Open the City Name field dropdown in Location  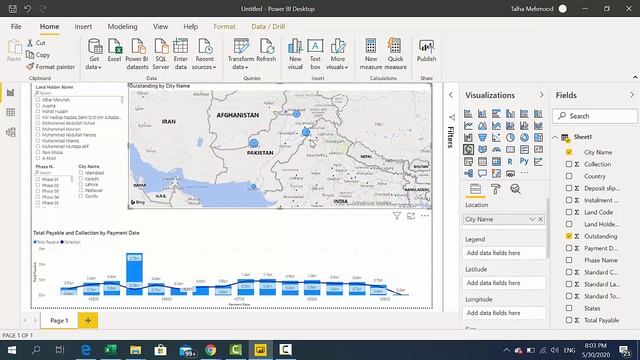(532, 220)
